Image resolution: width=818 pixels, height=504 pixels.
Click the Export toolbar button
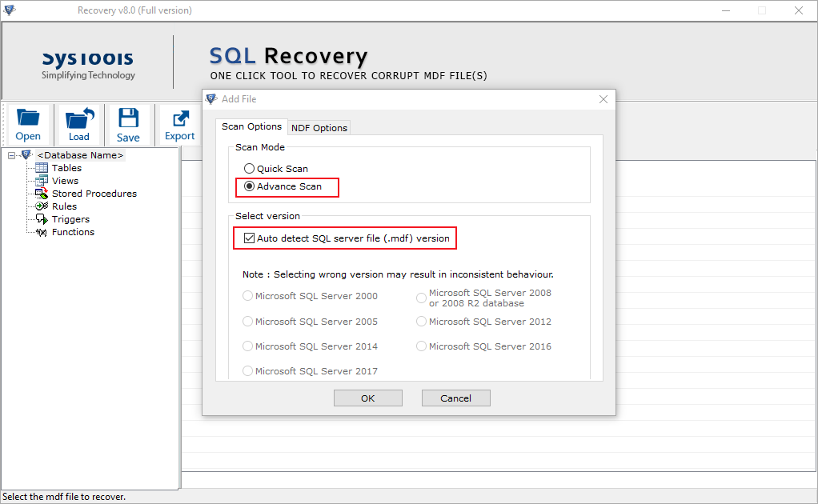pos(180,125)
